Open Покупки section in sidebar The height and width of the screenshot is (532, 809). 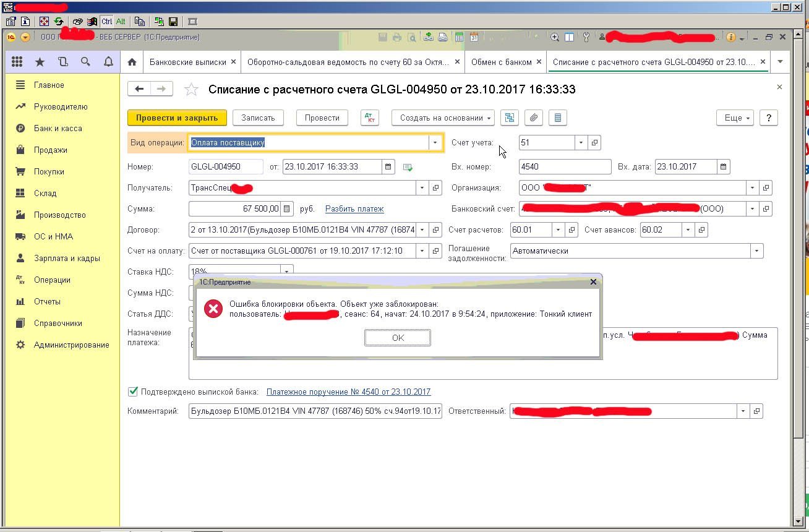click(49, 171)
